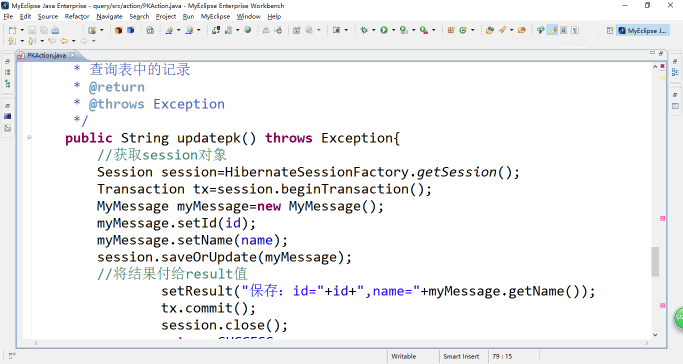This screenshot has height=364, width=683.
Task: Click the Minimize editor area icon
Action: (652, 53)
